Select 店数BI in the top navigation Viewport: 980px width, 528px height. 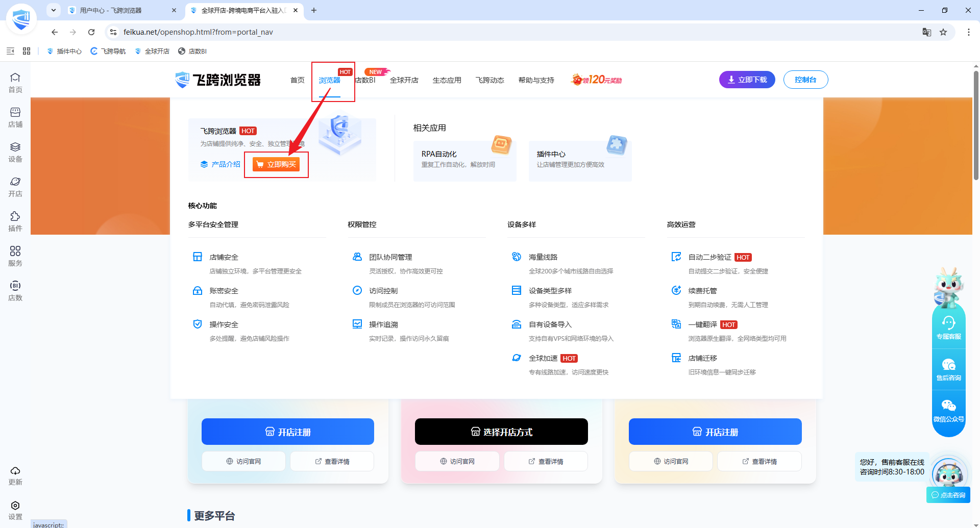click(x=365, y=80)
